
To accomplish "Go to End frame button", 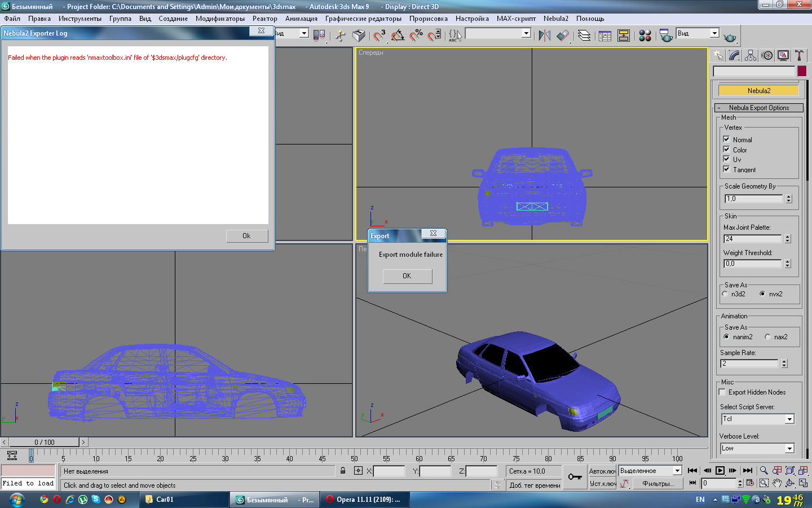I will coord(748,471).
